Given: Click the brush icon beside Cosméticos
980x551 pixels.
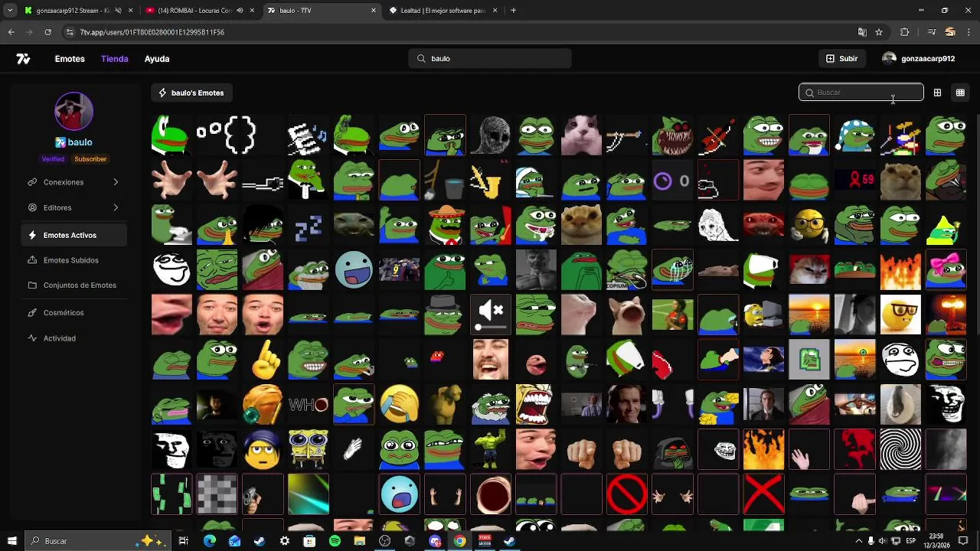Looking at the screenshot, I should tap(32, 313).
